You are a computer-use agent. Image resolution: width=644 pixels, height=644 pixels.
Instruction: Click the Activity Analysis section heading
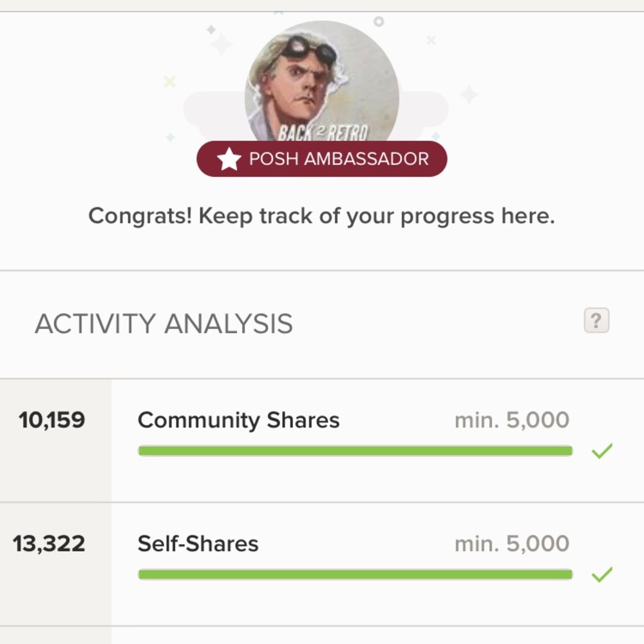point(164,323)
